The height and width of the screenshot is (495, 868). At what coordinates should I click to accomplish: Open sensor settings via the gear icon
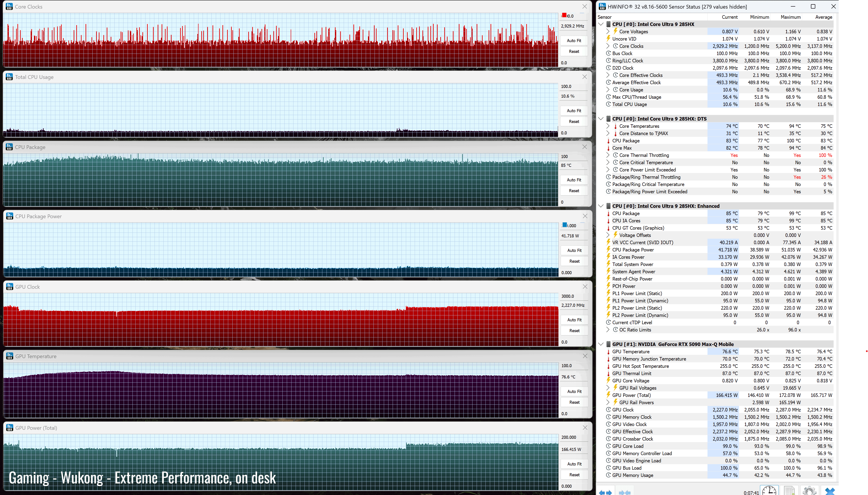(809, 491)
